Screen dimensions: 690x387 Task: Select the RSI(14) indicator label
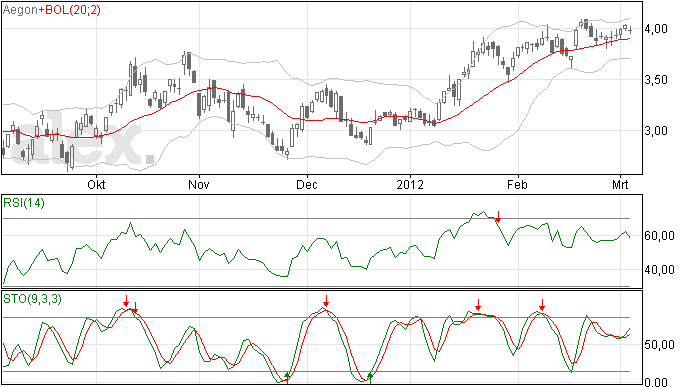pos(24,203)
